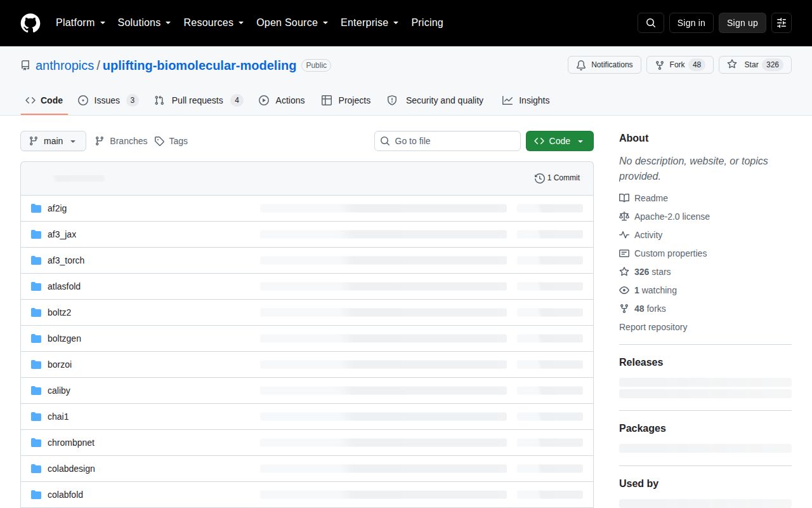Click the Go to file search field
812x508 pixels.
[x=447, y=141]
